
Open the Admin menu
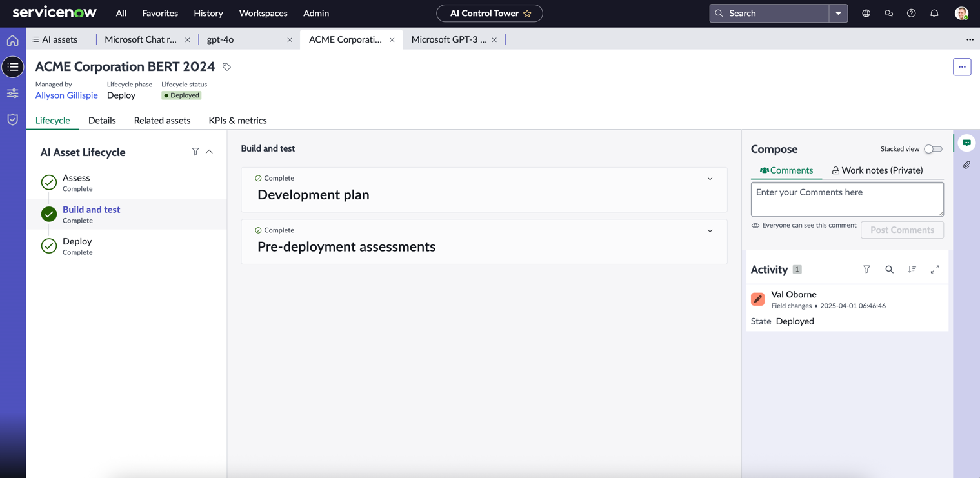click(316, 13)
